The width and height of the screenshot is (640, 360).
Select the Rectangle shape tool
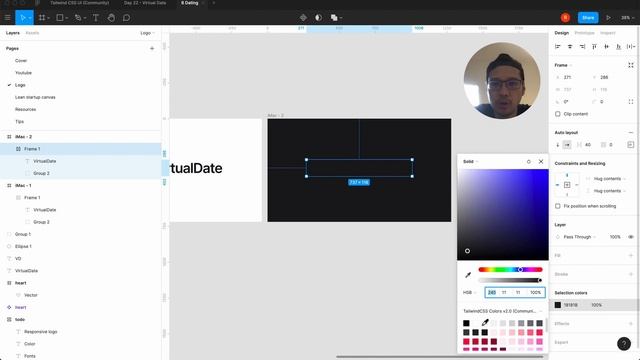coord(60,18)
